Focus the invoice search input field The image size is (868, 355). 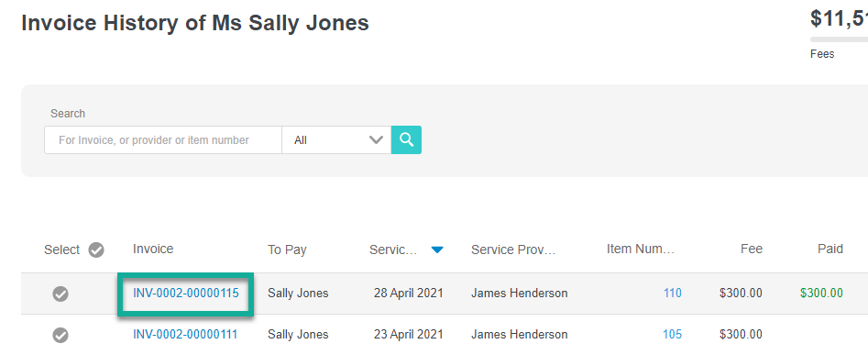tap(163, 140)
